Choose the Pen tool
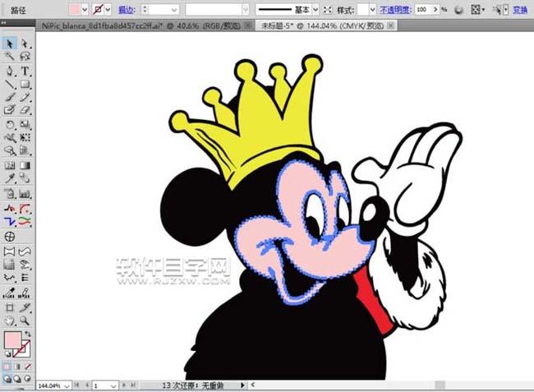The image size is (534, 392). point(9,71)
